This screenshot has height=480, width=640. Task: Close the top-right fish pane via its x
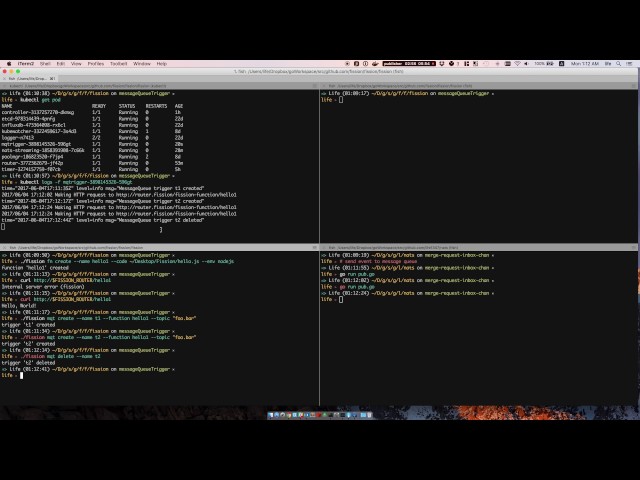(324, 86)
